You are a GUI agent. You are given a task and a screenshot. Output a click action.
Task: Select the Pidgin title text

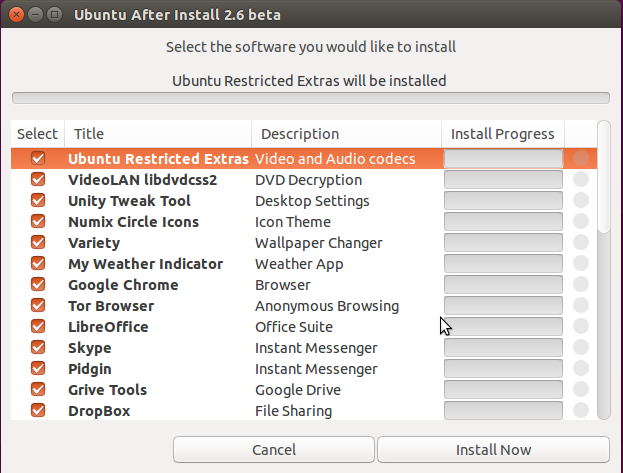point(90,369)
